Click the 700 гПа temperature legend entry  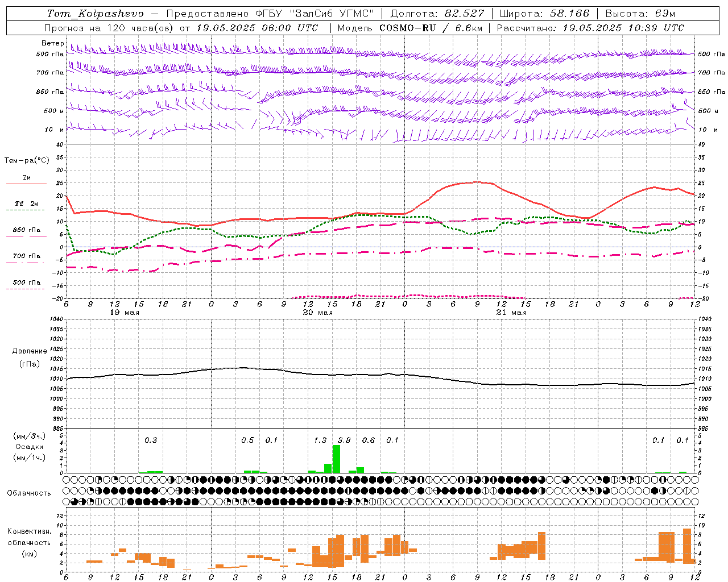pos(27,256)
